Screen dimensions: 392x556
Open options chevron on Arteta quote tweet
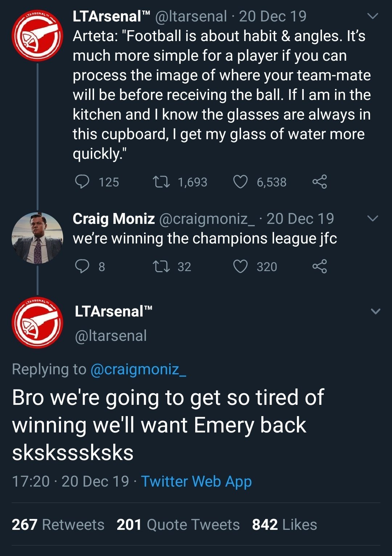(373, 16)
